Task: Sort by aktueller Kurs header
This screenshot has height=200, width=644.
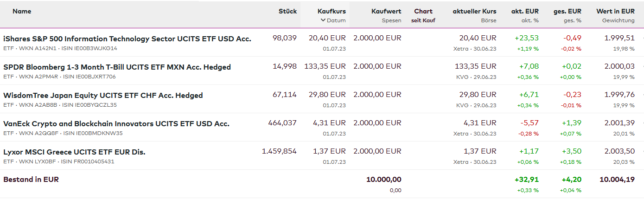Action: click(474, 11)
